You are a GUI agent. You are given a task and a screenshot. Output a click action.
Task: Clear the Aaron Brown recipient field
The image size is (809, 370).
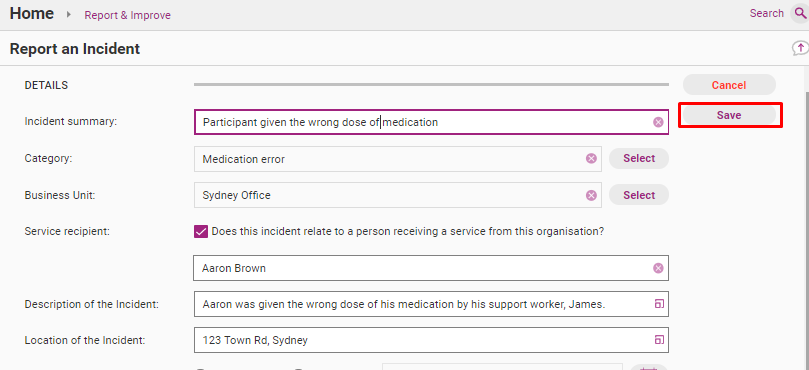pos(658,268)
